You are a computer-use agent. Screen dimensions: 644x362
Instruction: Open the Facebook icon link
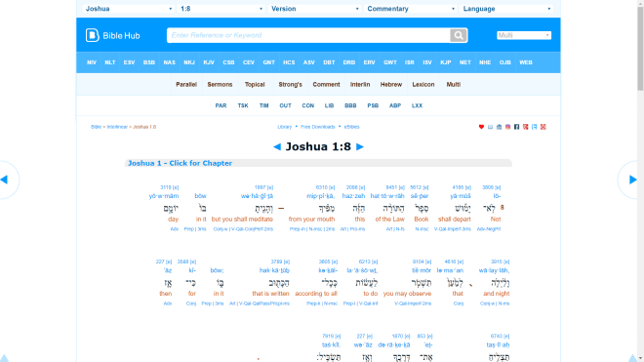coord(517,127)
